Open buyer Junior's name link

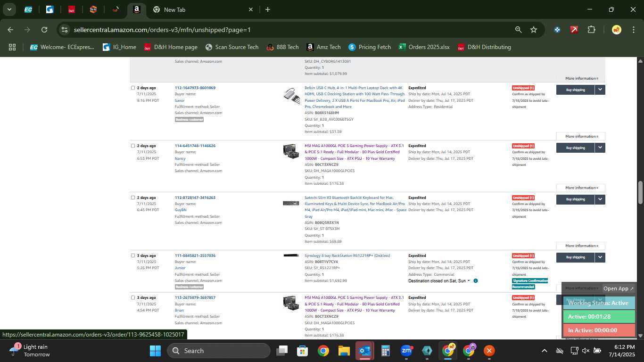coord(180,268)
